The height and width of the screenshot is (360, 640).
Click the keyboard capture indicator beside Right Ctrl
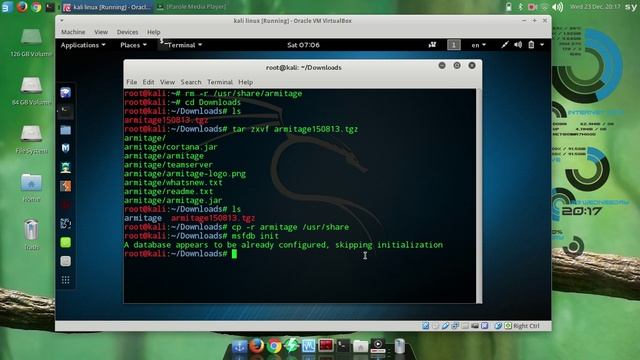click(x=508, y=326)
